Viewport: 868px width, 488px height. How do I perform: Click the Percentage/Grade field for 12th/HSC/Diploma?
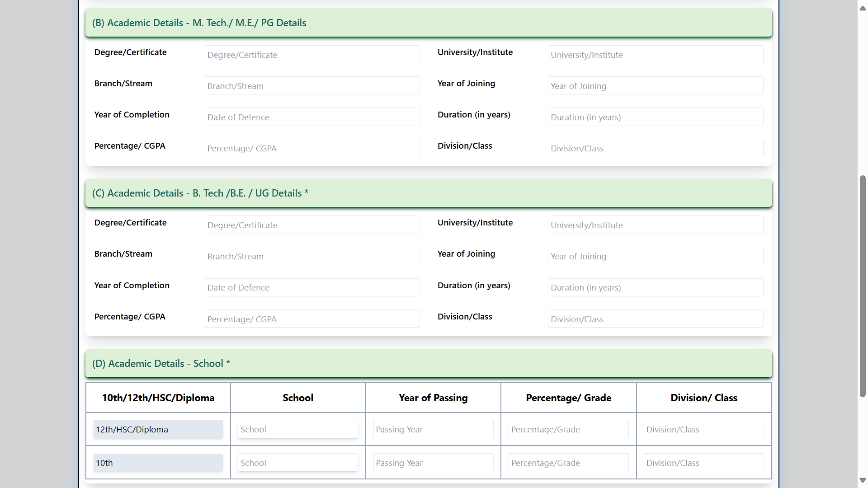point(568,429)
